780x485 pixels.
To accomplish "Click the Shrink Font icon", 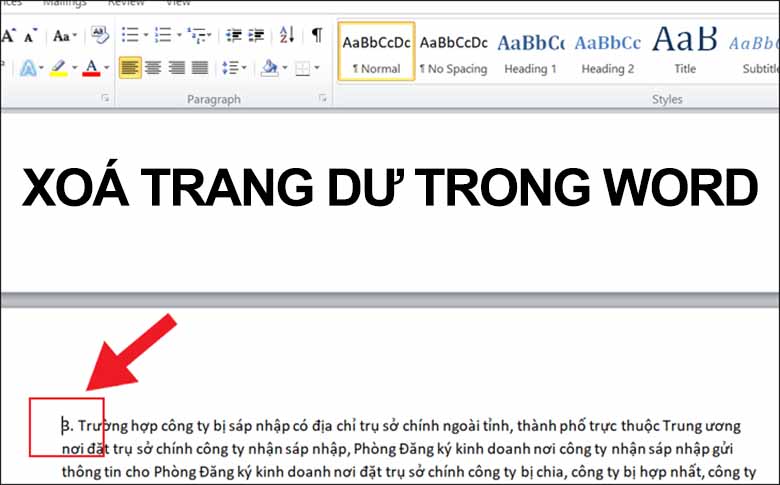I will (30, 36).
